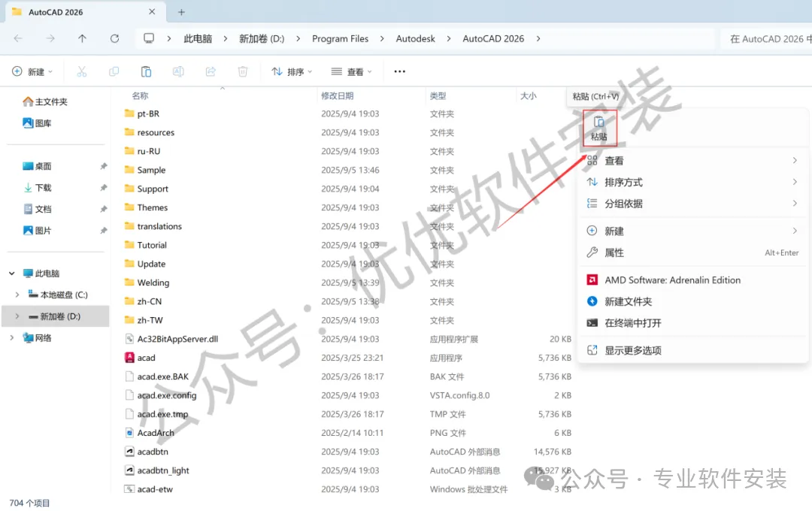Select the Support folder

[x=147, y=189]
